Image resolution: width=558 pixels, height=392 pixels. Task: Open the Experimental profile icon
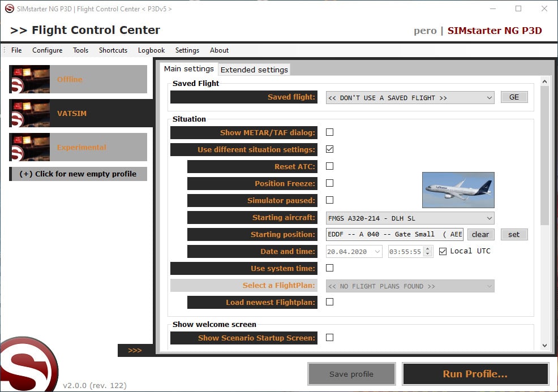coord(29,147)
